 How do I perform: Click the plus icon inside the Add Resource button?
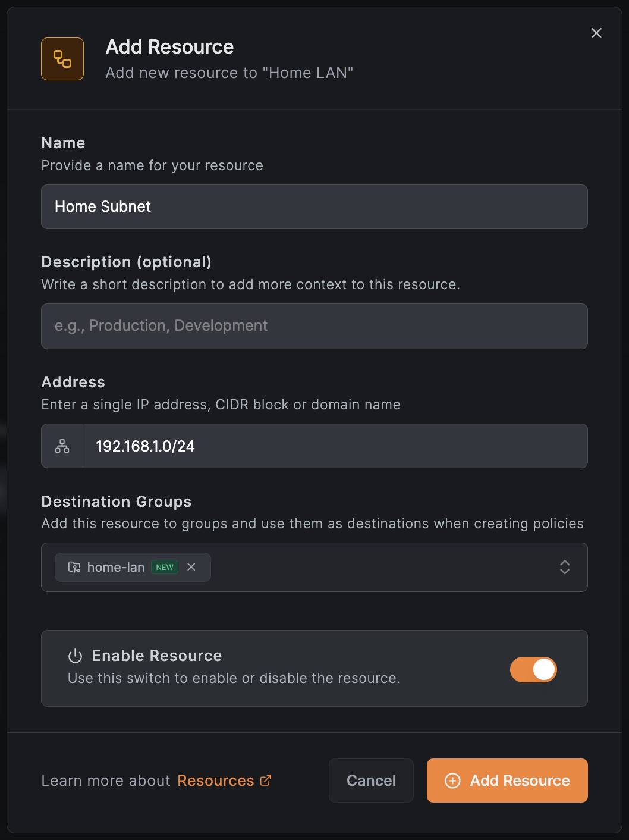coord(452,781)
